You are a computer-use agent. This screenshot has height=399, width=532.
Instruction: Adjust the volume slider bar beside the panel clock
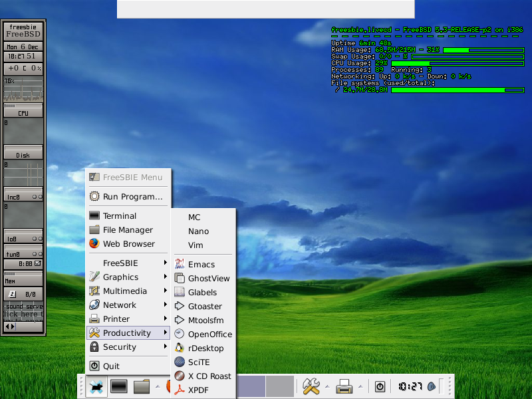[x=442, y=386]
